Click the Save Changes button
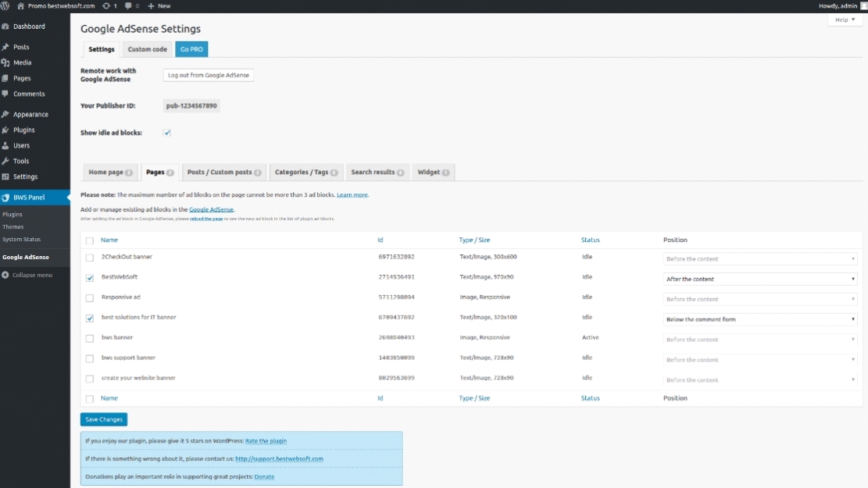 point(103,419)
